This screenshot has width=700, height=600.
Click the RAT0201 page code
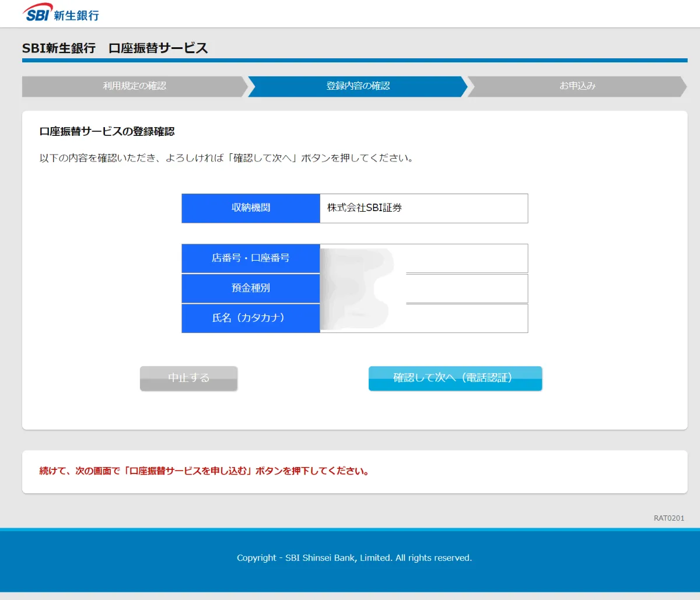[668, 518]
